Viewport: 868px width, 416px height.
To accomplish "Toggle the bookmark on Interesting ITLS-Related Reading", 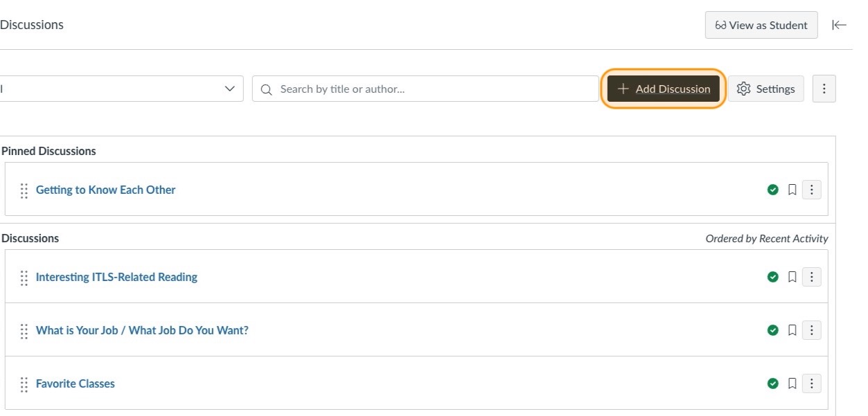I will (792, 276).
